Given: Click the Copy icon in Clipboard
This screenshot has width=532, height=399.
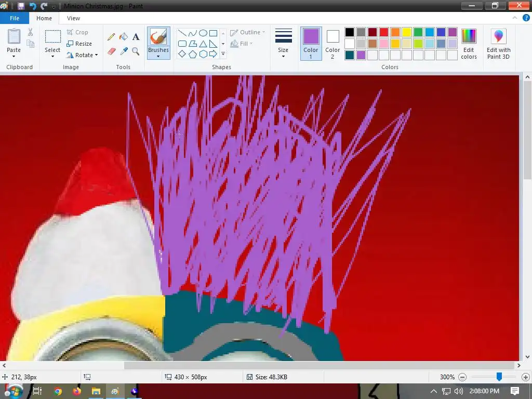Looking at the screenshot, I should [x=31, y=44].
